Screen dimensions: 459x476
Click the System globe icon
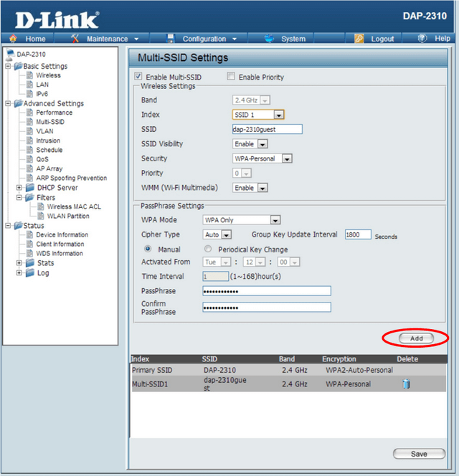click(269, 38)
